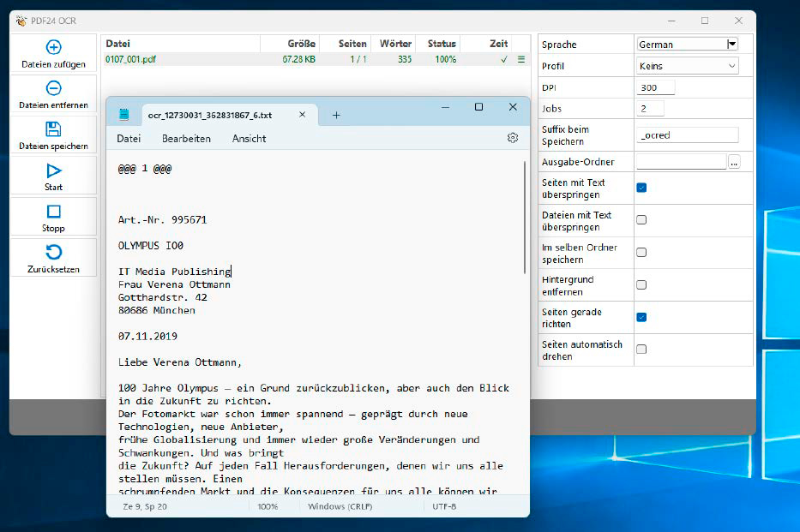Enable Hintergrund entfernen checkbox
The width and height of the screenshot is (800, 532).
(x=641, y=284)
